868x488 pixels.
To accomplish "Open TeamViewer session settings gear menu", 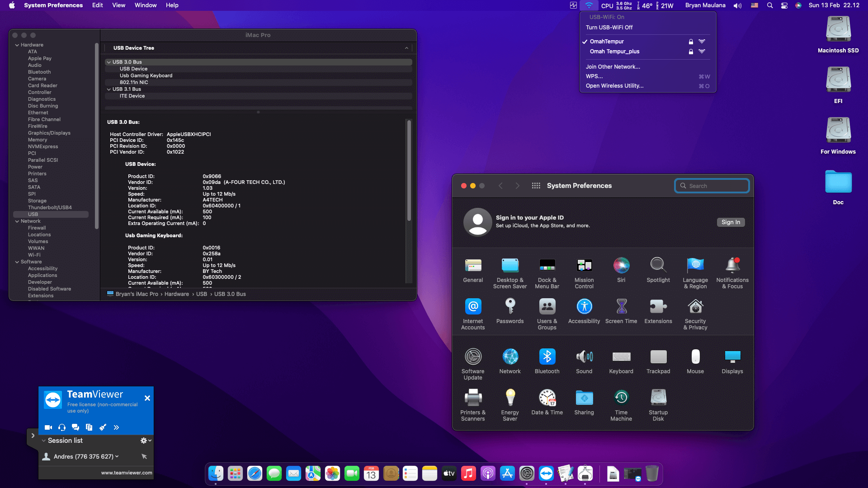I will (x=146, y=441).
